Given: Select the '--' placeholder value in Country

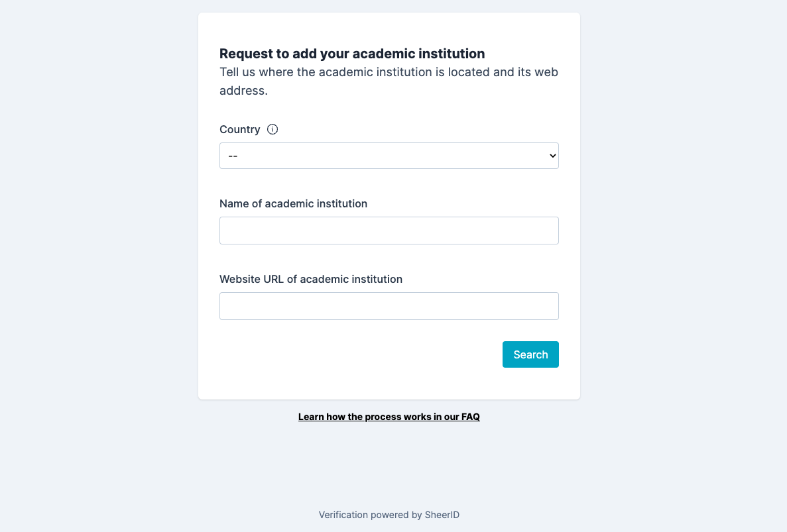Looking at the screenshot, I should coord(233,156).
